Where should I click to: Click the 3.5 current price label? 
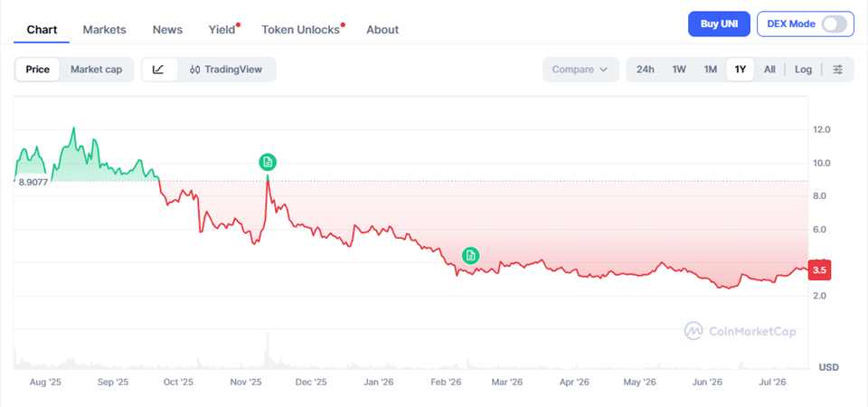[820, 270]
